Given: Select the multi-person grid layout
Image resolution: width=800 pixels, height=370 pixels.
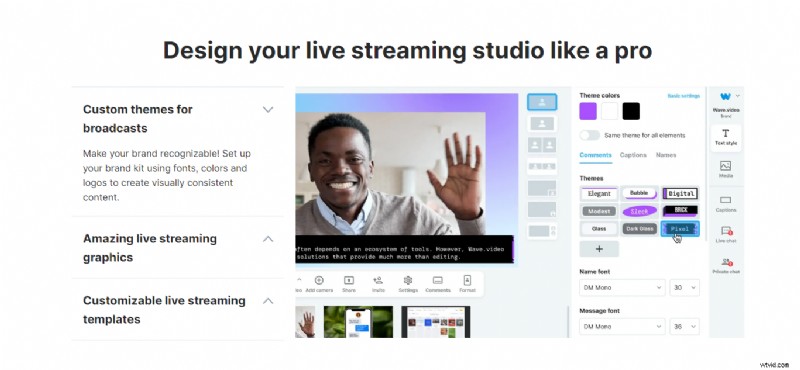Looking at the screenshot, I should click(x=542, y=166).
